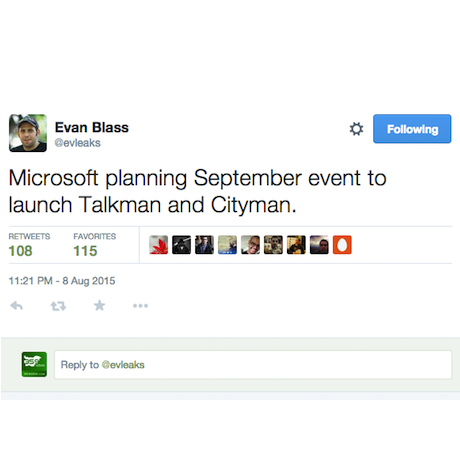Select the orange egg default avatar
Viewport: 460px width, 450px height.
point(342,245)
